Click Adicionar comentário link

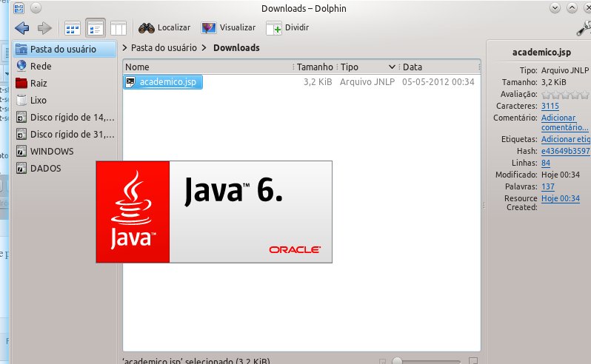pos(564,123)
